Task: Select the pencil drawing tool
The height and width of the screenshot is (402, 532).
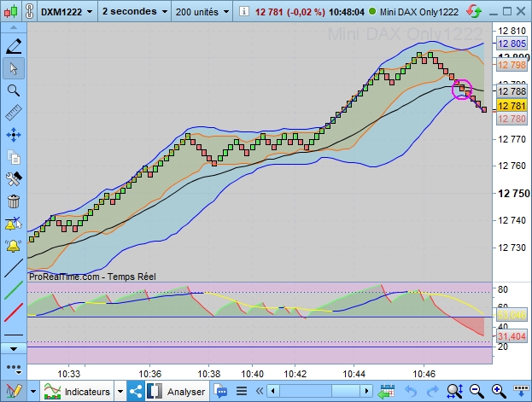Action: pyautogui.click(x=14, y=46)
